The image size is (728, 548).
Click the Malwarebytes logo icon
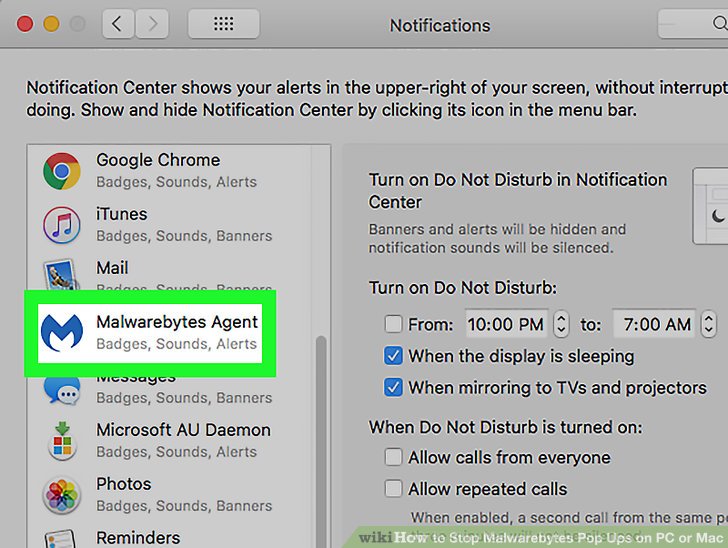tap(62, 333)
